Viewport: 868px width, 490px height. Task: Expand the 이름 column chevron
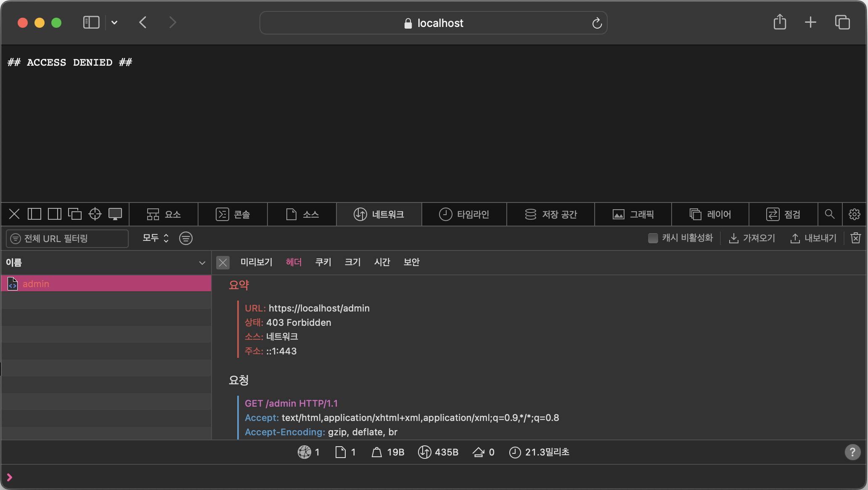[202, 263]
